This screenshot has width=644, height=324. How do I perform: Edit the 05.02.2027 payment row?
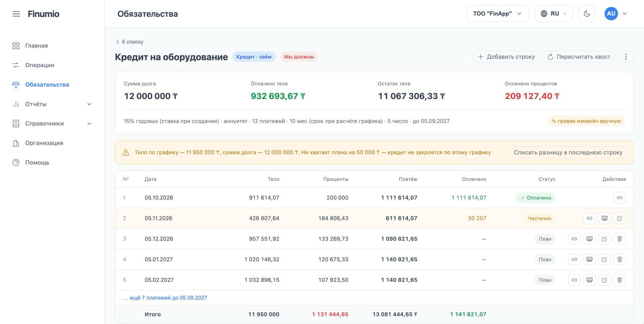[605, 280]
